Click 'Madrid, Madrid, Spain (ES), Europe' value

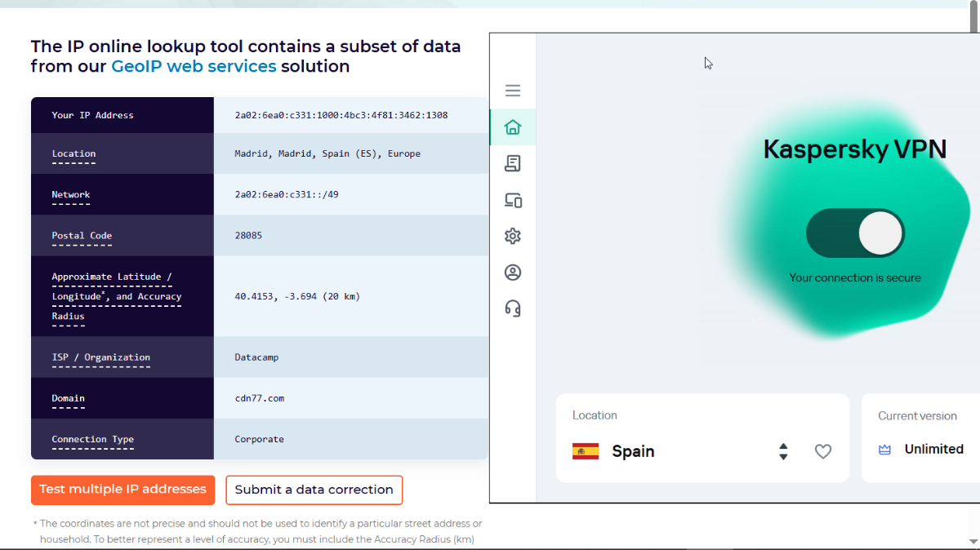click(327, 153)
